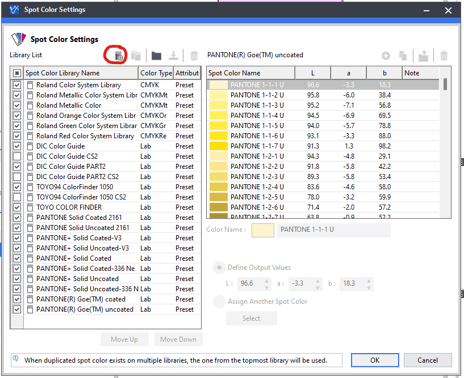
Task: Click the OK button
Action: point(375,360)
